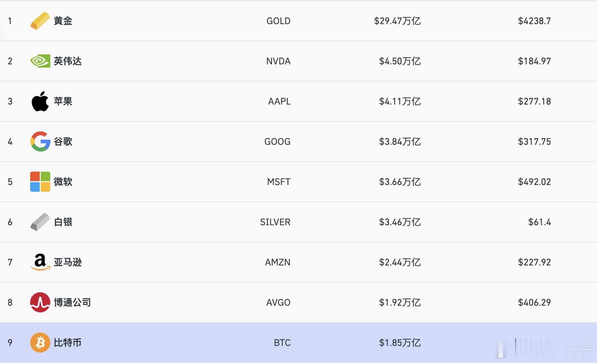Select the 比特币 name in highlighted row
Viewport: 597px width, 364px height.
pyautogui.click(x=68, y=343)
